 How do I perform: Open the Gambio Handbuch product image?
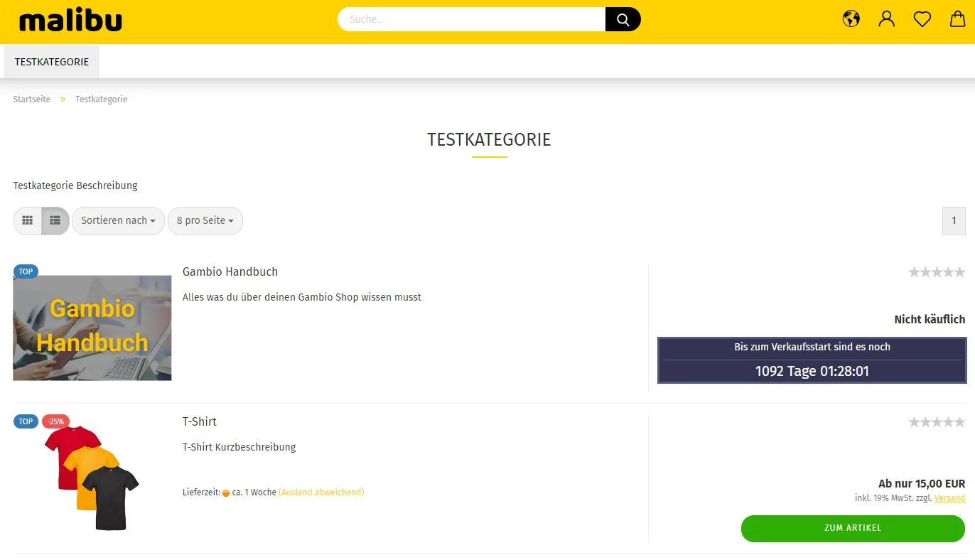(x=92, y=328)
